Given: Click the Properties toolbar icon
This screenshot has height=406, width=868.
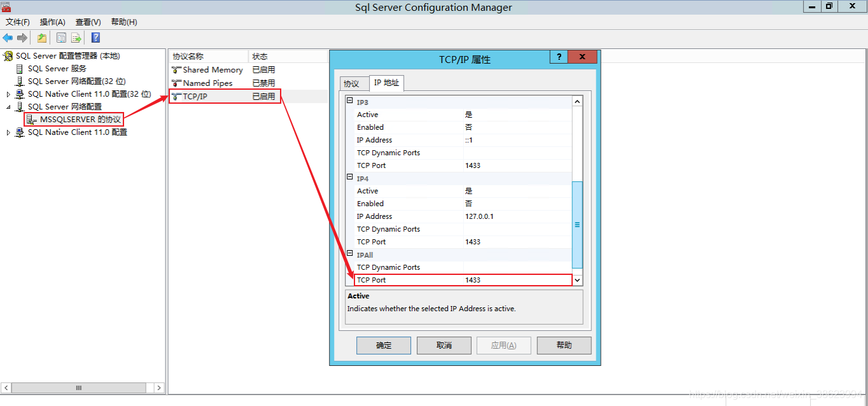Looking at the screenshot, I should click(x=61, y=38).
